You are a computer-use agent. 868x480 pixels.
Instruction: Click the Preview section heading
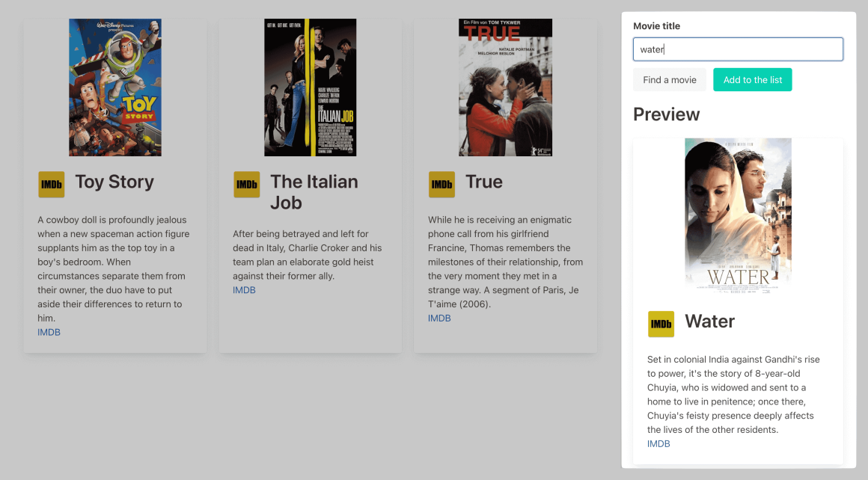tap(667, 114)
